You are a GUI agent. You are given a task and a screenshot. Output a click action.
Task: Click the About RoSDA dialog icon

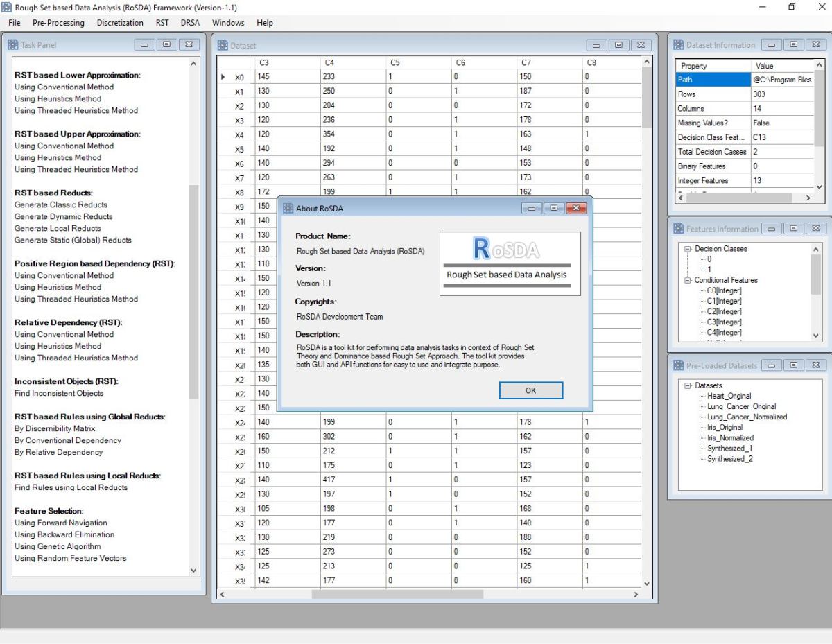point(288,208)
